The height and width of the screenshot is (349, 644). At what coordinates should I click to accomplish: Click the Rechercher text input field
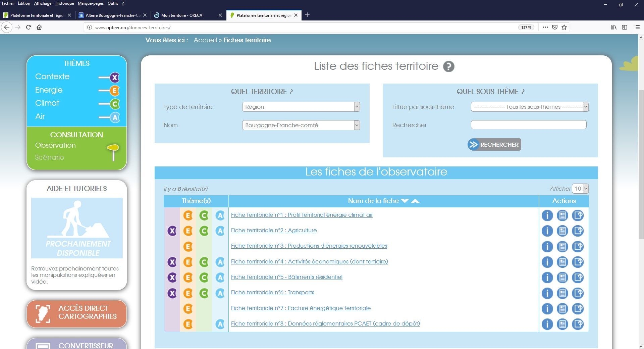pyautogui.click(x=528, y=125)
